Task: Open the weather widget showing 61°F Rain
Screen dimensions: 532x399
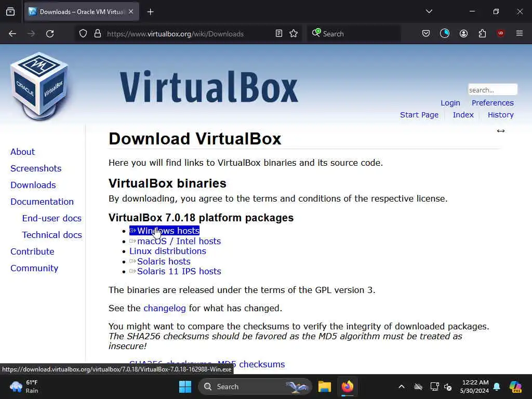Action: tap(24, 387)
